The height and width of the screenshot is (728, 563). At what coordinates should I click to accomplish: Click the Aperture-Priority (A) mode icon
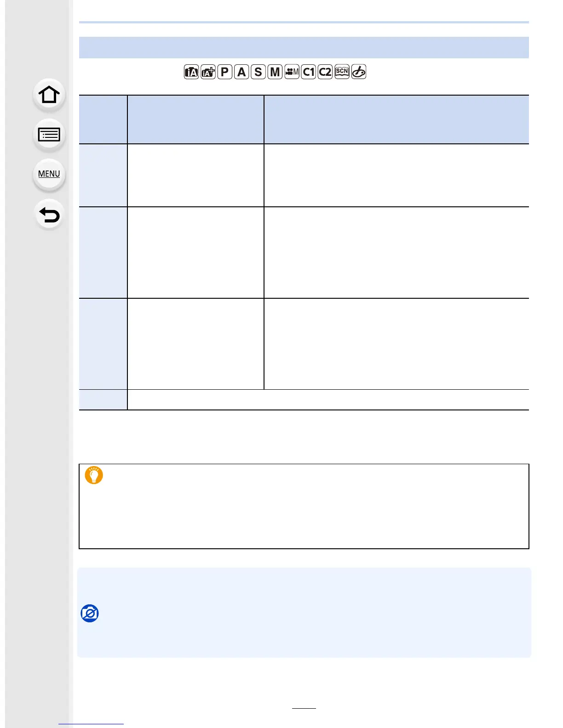(x=241, y=72)
